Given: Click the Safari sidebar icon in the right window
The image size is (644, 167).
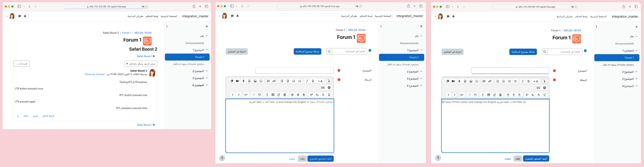Looking at the screenshot, I should click(x=448, y=6).
